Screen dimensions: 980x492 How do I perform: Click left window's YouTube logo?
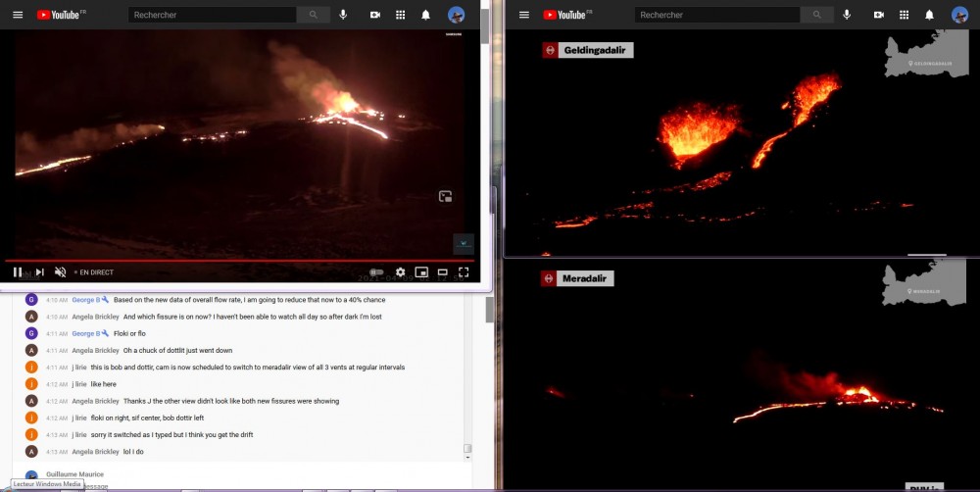pos(61,15)
